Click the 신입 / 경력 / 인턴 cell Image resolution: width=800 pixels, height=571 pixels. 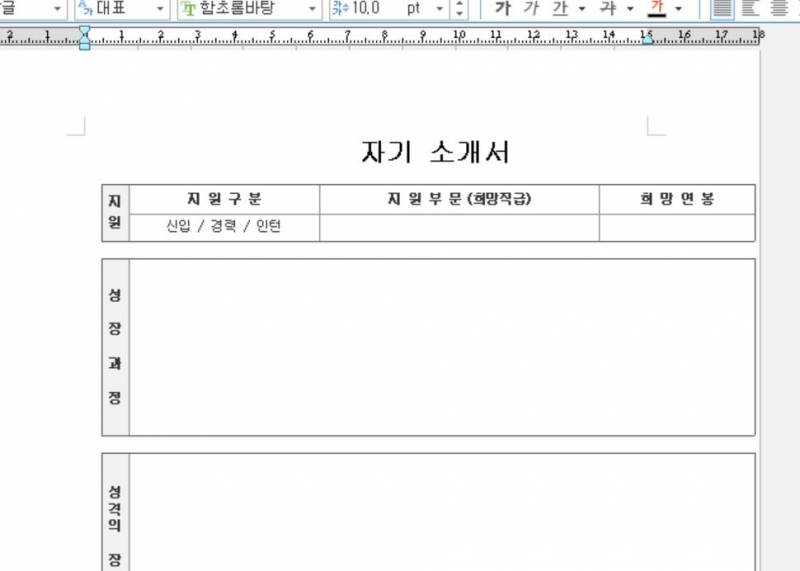coord(224,227)
